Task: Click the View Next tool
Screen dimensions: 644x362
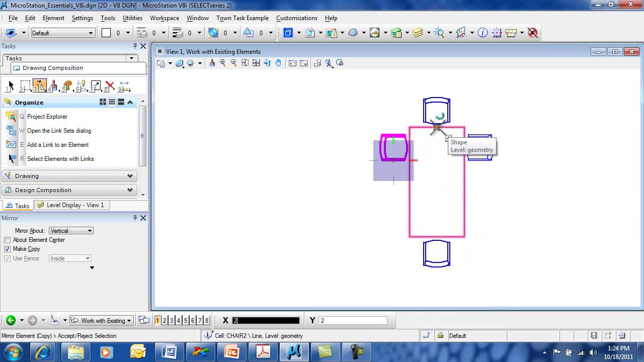Action: pos(303,63)
